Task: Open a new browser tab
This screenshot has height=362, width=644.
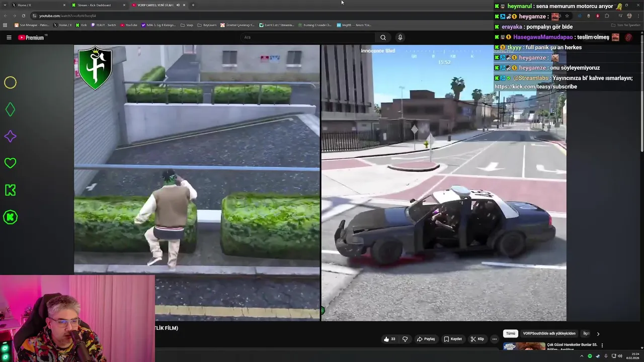Action: (193, 5)
